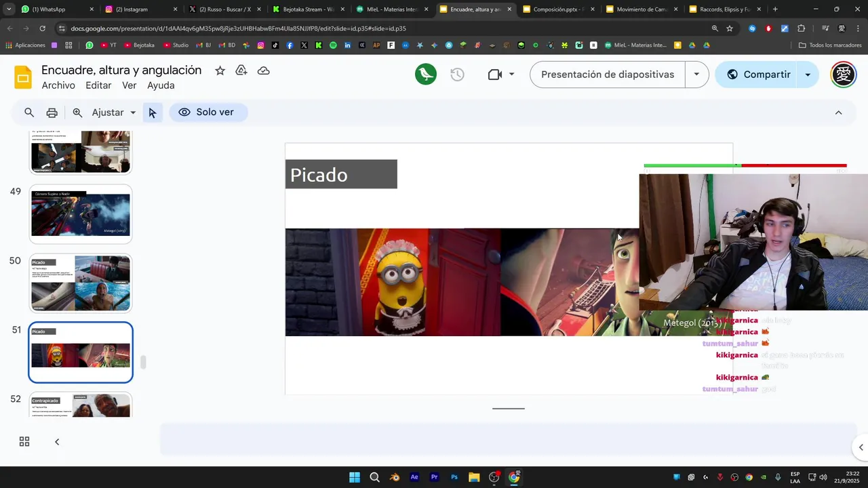
Task: Open Todos los marcadores folder
Action: [x=831, y=45]
